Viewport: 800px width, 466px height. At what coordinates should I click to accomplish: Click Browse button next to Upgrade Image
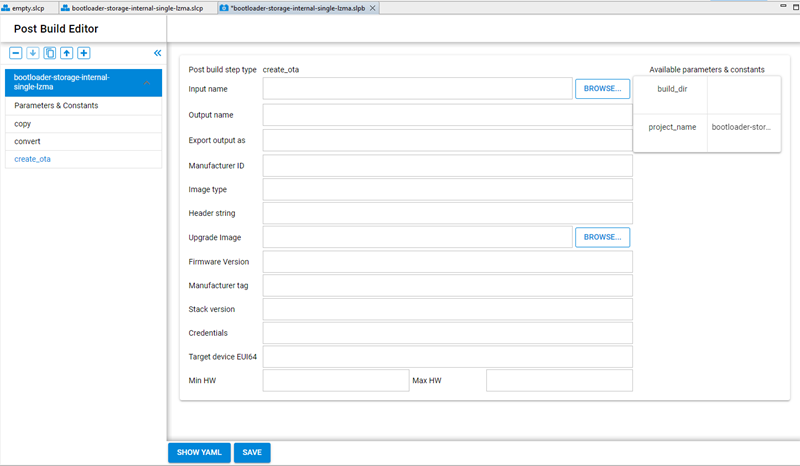602,237
